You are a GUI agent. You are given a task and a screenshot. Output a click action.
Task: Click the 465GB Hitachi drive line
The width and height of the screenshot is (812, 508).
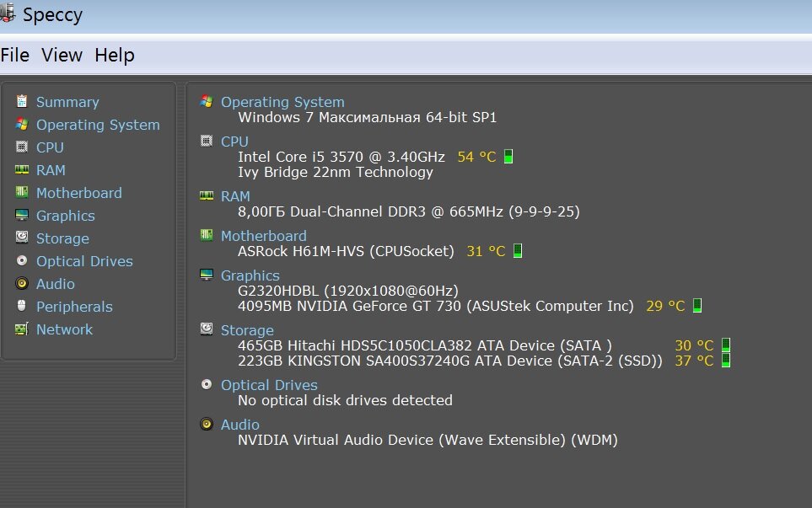pyautogui.click(x=425, y=345)
